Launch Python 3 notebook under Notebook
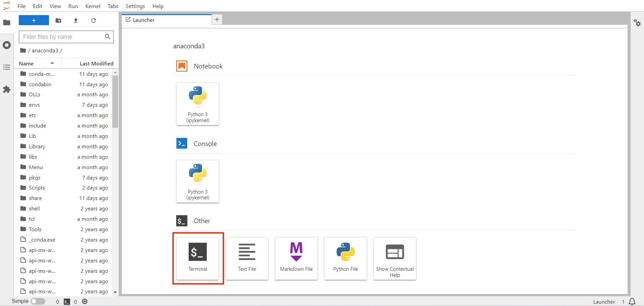The width and height of the screenshot is (644, 306). tap(198, 104)
